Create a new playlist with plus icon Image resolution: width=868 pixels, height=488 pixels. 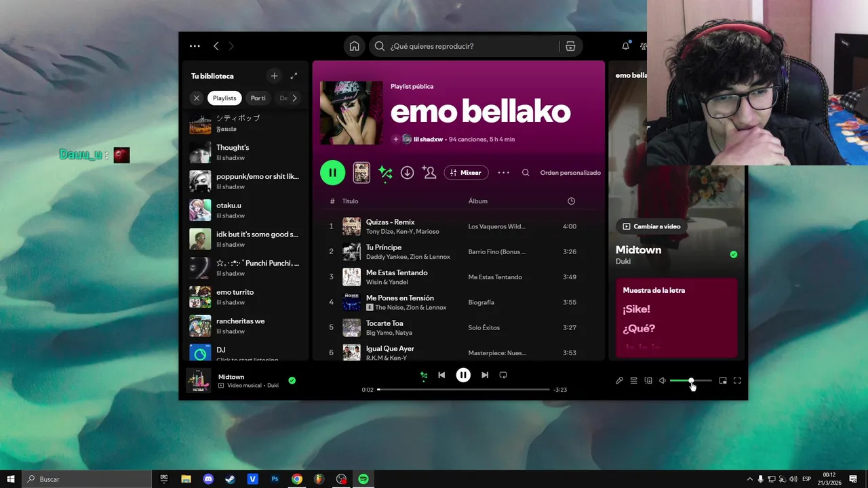(274, 76)
